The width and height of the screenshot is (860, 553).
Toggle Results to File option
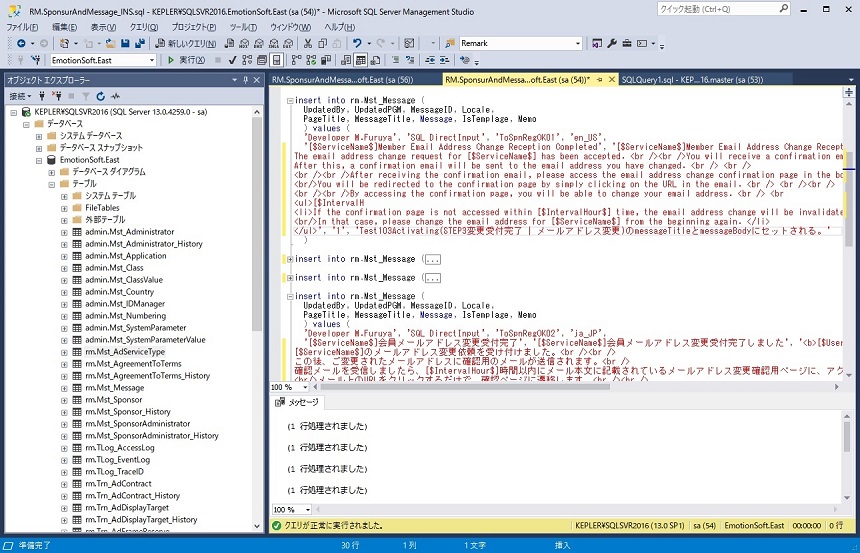375,60
